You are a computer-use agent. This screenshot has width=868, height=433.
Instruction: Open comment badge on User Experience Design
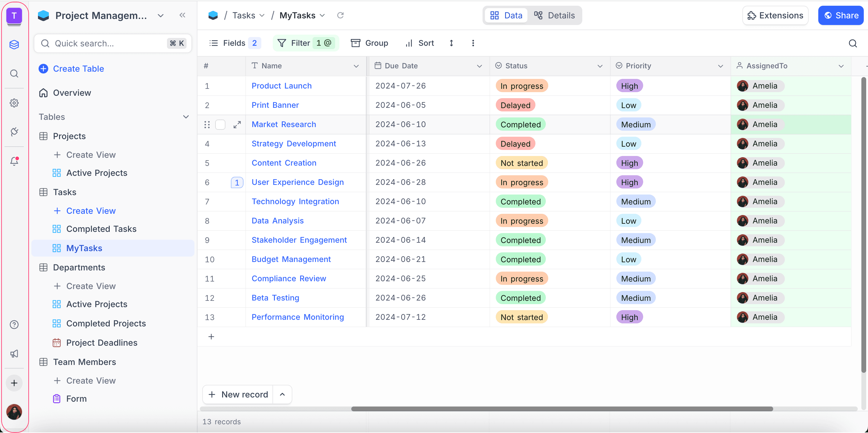click(x=237, y=182)
